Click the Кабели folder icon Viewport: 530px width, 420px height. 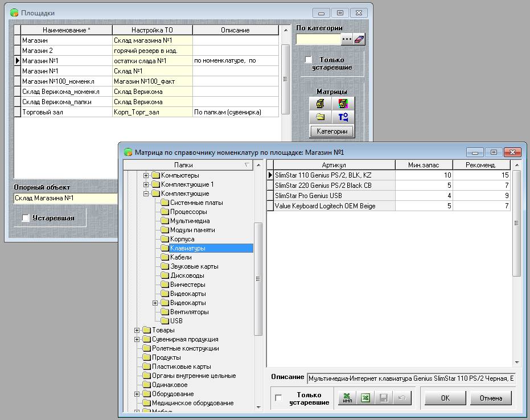(x=165, y=257)
